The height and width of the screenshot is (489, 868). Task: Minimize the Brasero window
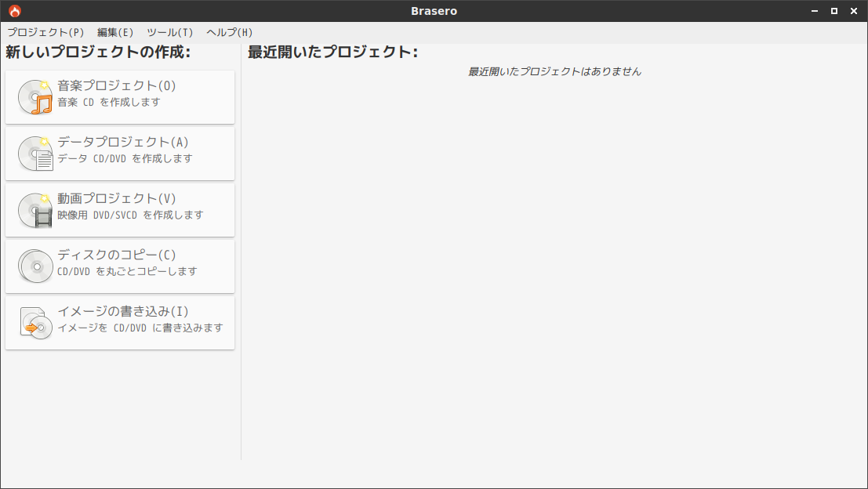tap(815, 11)
